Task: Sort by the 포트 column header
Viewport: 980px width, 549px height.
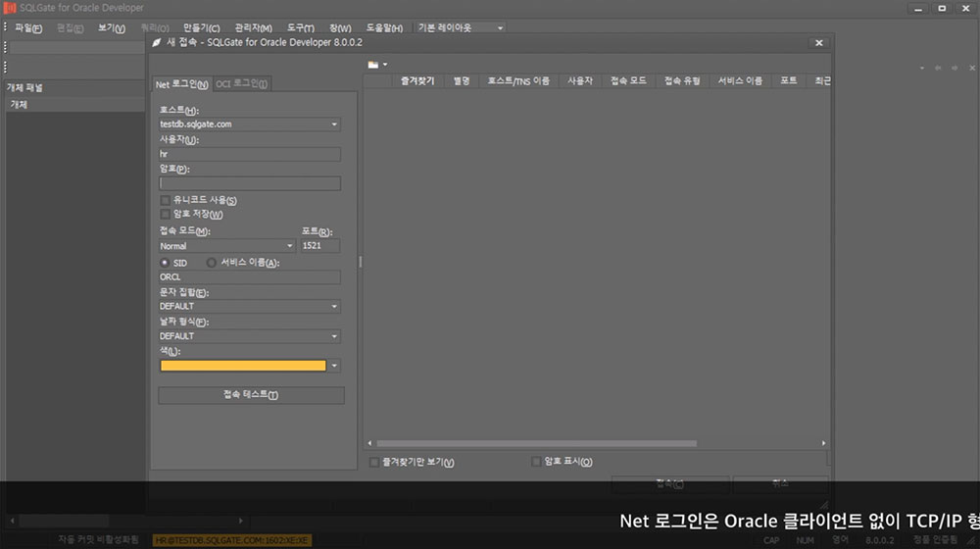Action: pos(789,80)
